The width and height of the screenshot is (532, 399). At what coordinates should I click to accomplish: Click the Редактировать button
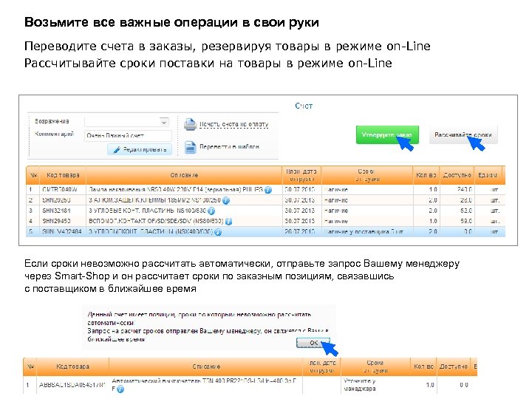tap(140, 149)
